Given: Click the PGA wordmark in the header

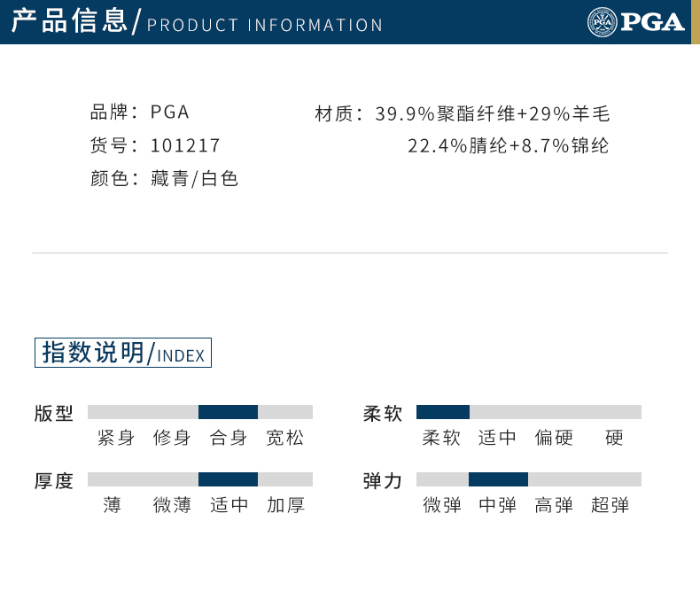Looking at the screenshot, I should coord(652,22).
